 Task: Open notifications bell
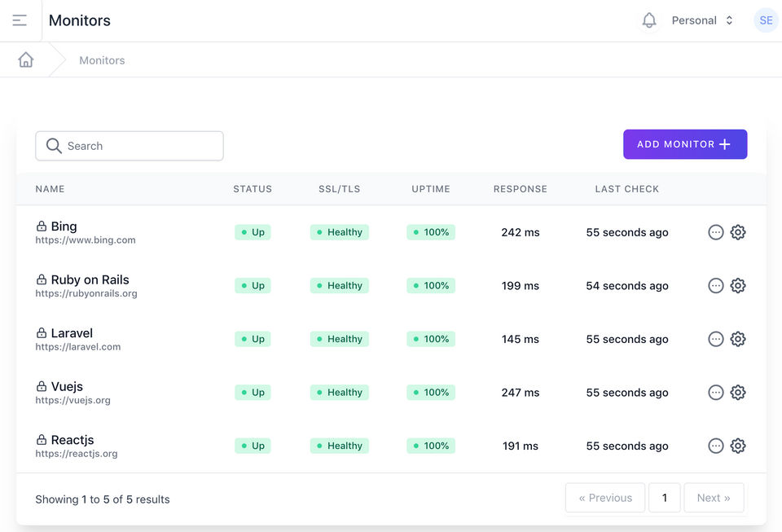(x=649, y=20)
